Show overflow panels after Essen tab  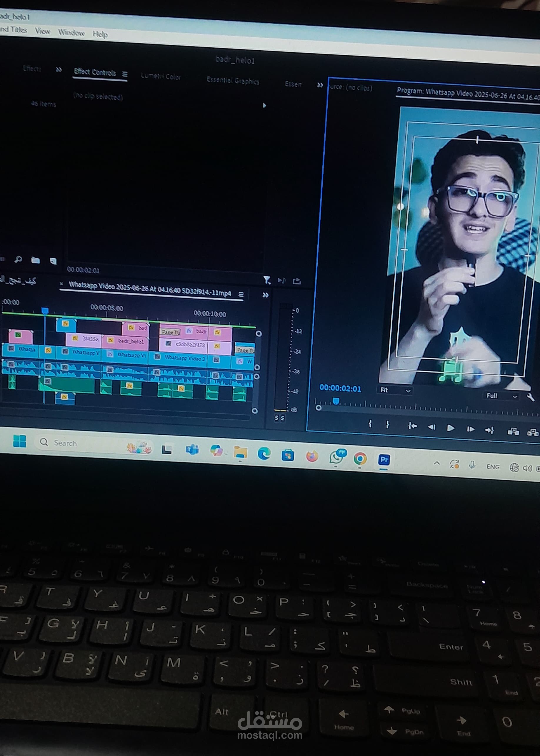(320, 85)
